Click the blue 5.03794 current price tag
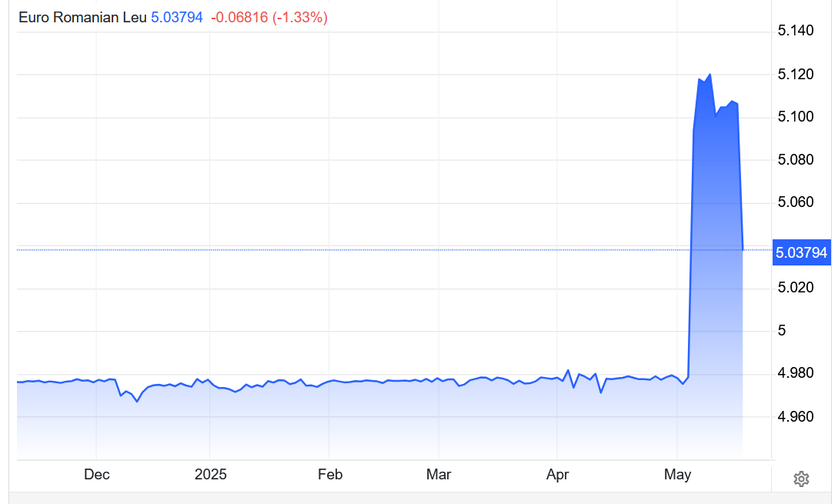The height and width of the screenshot is (504, 838). pyautogui.click(x=801, y=252)
